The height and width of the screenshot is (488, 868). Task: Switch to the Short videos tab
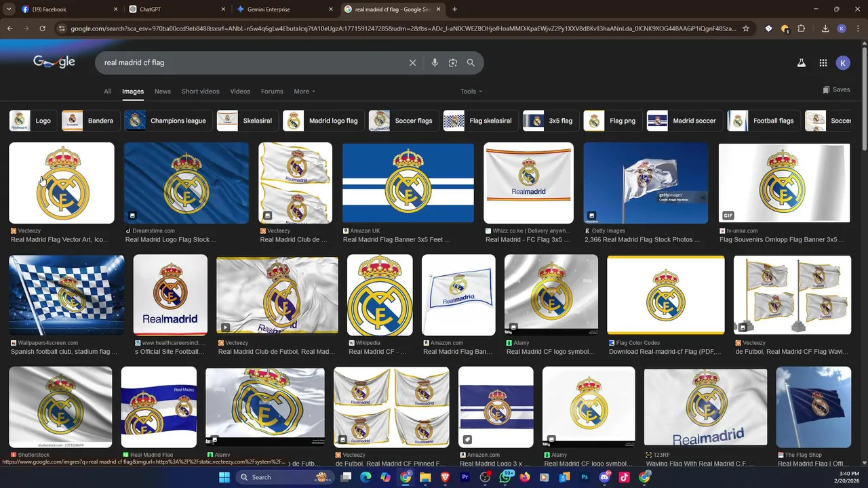click(200, 91)
